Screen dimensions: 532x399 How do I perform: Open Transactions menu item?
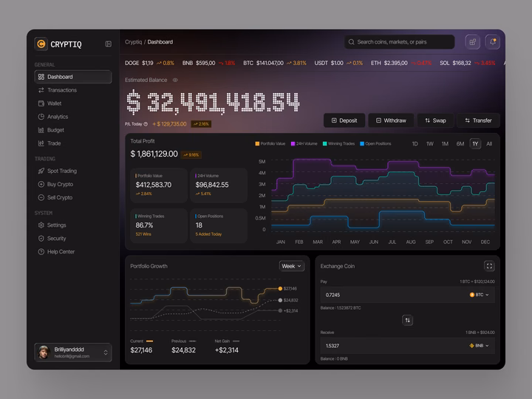click(x=73, y=90)
